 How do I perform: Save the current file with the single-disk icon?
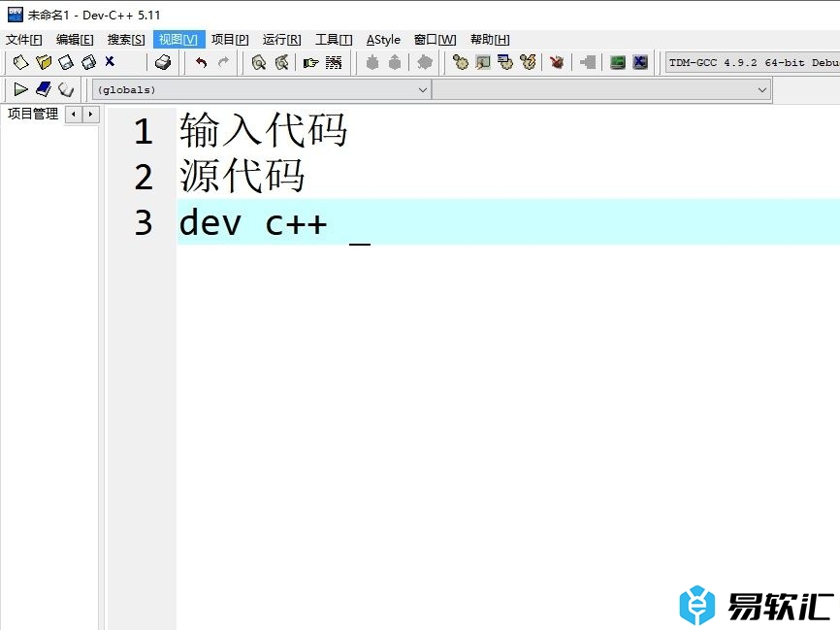66,63
